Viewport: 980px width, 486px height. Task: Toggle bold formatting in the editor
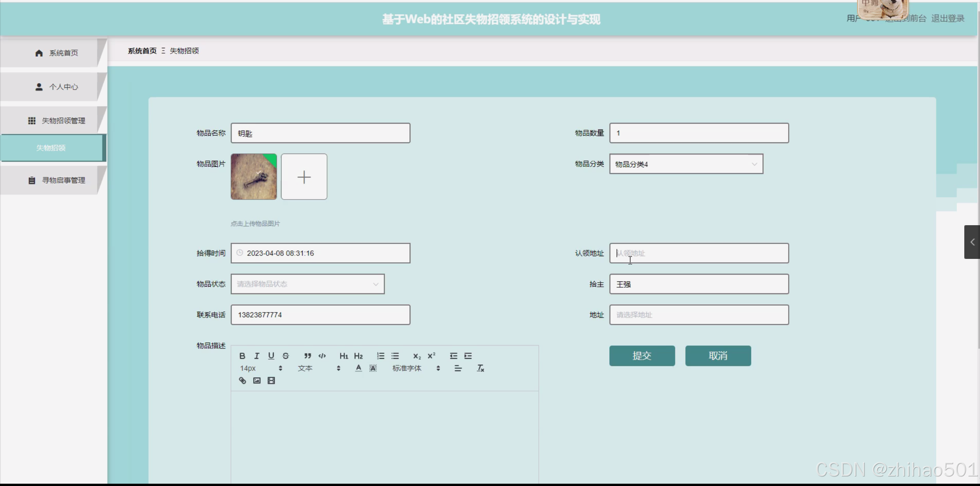pyautogui.click(x=242, y=356)
